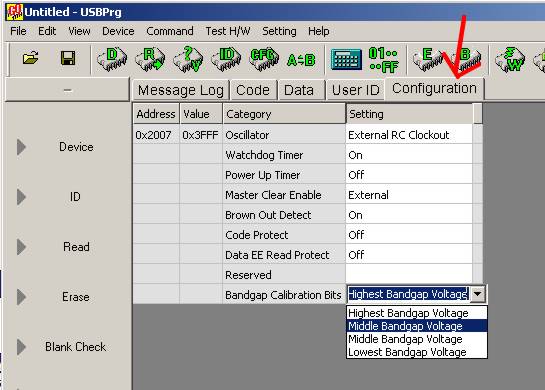
Task: Switch to the User ID tab
Action: point(356,90)
